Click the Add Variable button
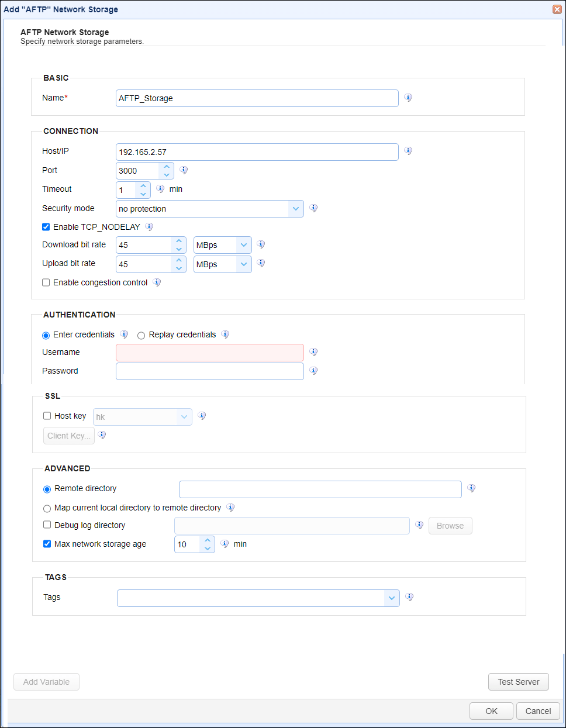Viewport: 566px width, 728px height. pos(46,681)
